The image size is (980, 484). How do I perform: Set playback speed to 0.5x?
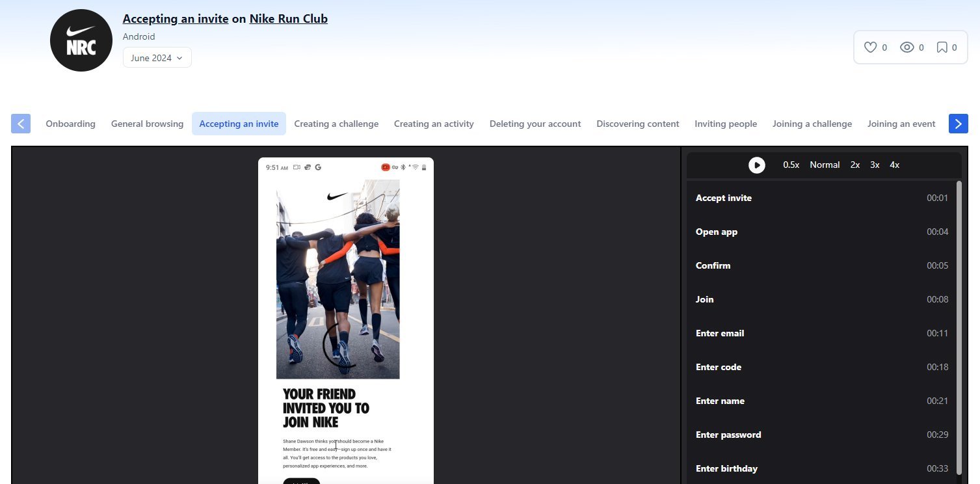tap(791, 165)
